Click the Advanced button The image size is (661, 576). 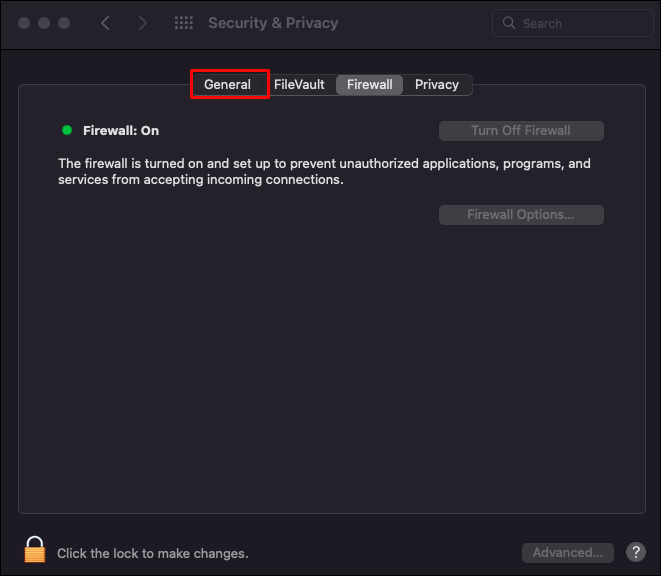pos(567,552)
